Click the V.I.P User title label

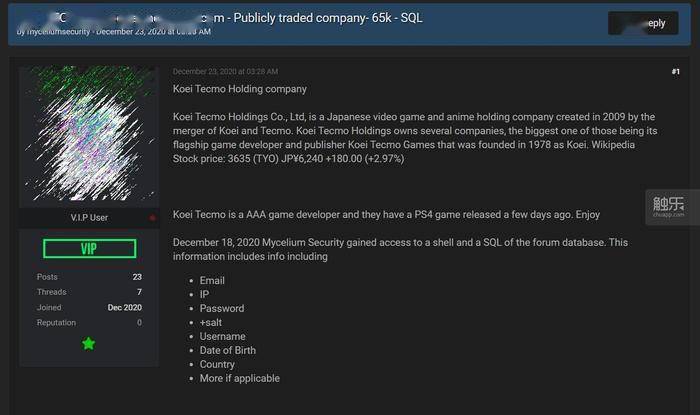coord(89,218)
